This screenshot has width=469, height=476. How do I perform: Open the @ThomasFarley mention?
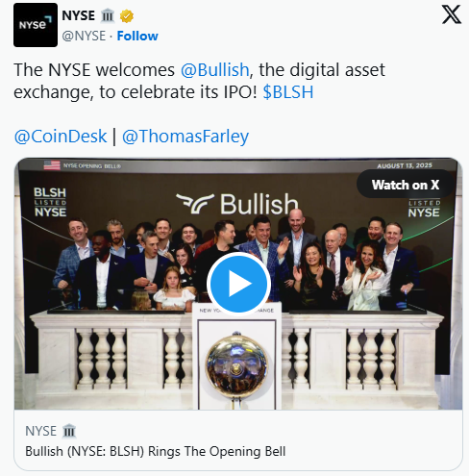point(185,137)
